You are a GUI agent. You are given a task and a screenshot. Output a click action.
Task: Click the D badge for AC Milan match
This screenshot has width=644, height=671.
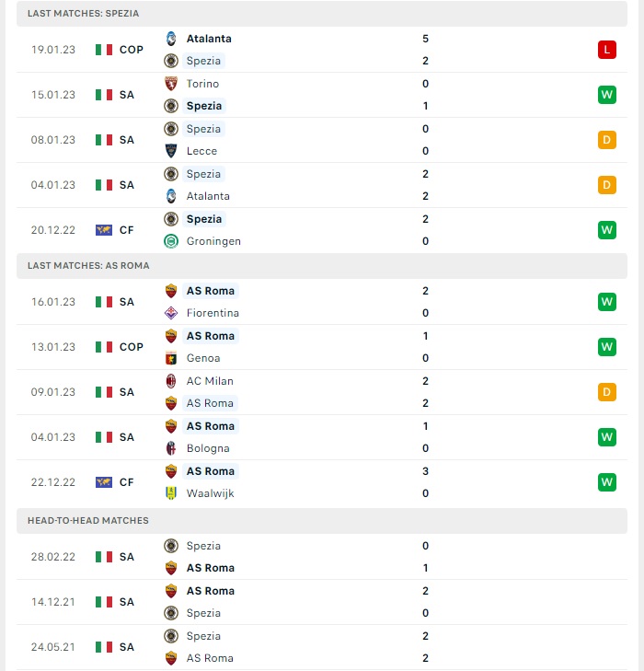coord(607,392)
